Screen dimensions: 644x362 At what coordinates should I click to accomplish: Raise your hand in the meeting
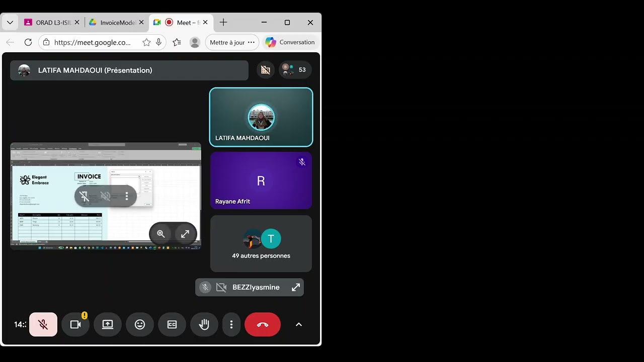pyautogui.click(x=204, y=325)
